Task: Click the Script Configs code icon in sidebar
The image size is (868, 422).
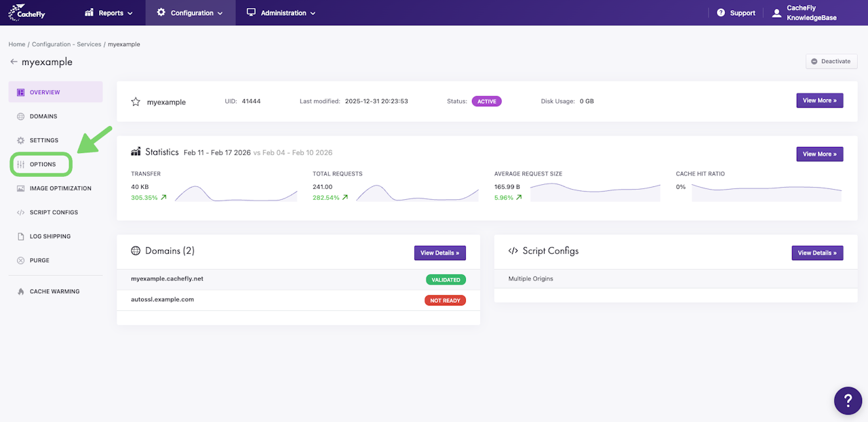Action: (20, 213)
